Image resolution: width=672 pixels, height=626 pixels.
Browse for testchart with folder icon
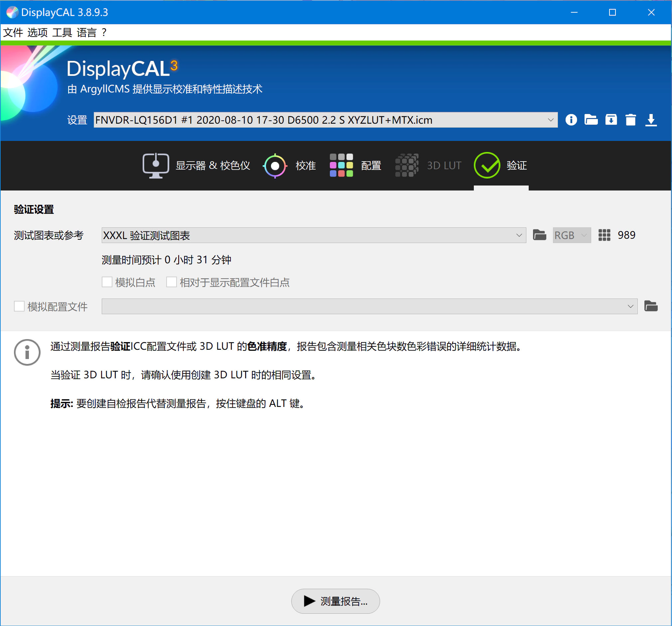click(539, 235)
